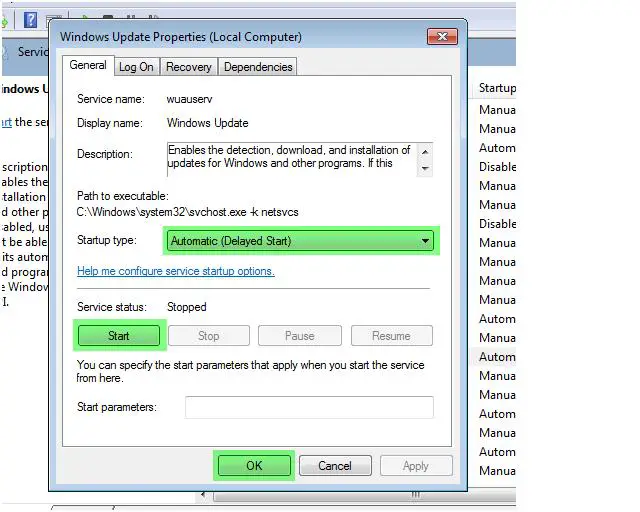Click the left arrow of Services horizontal scrollbar
The height and width of the screenshot is (512, 640).
point(203,496)
